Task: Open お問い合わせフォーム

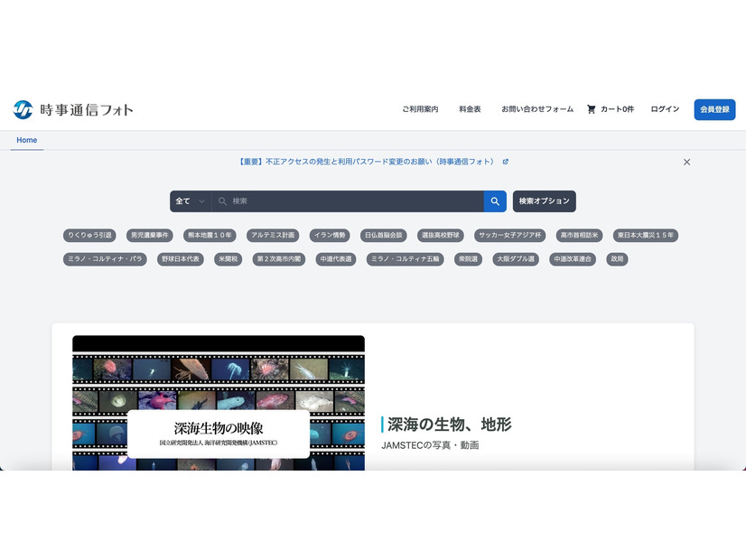Action: (x=537, y=109)
